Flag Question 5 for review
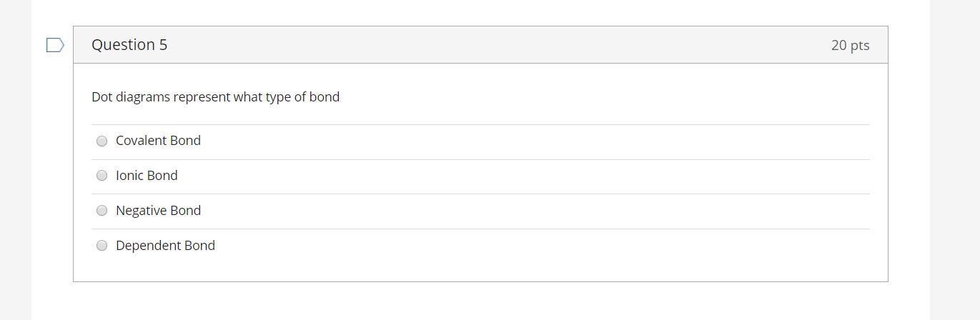980x320 pixels. pyautogui.click(x=55, y=45)
